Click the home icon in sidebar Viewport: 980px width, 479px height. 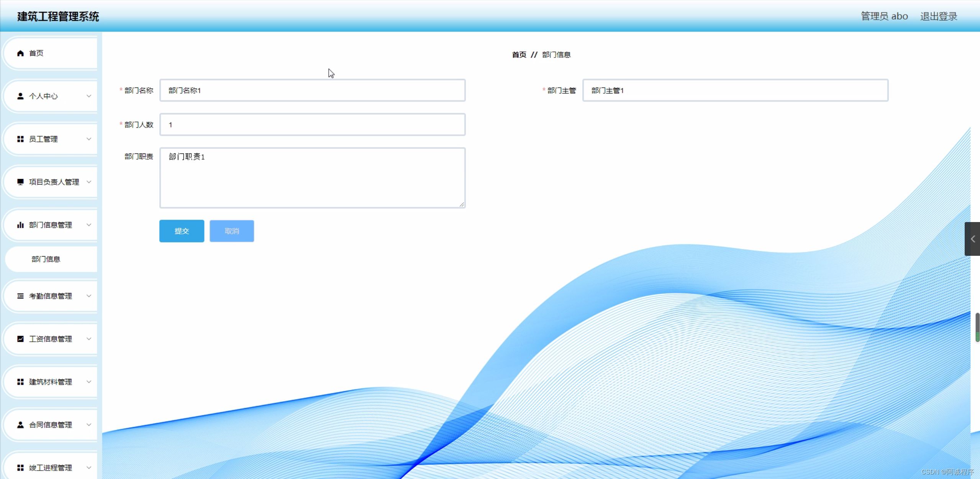coord(20,53)
